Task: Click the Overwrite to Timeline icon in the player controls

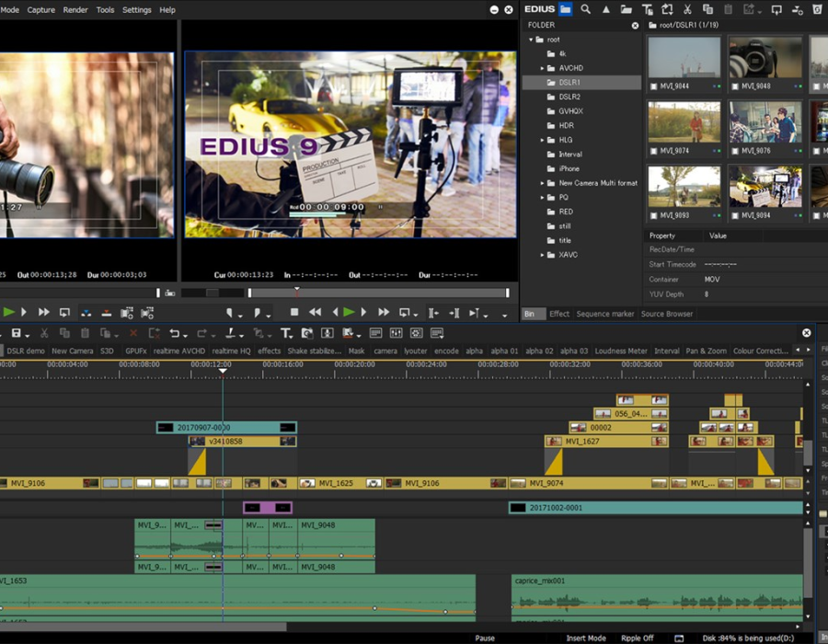Action: point(106,313)
